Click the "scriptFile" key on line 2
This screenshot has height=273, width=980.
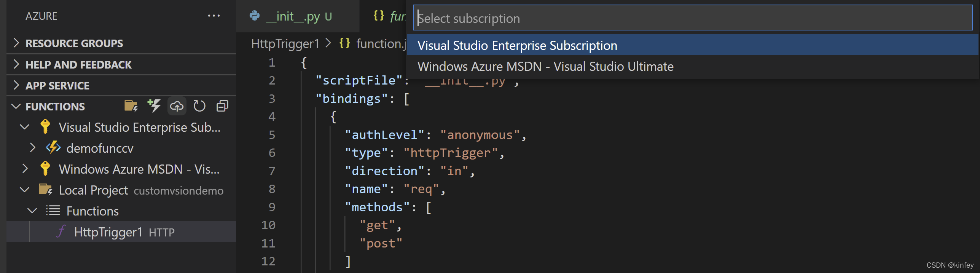coord(359,80)
